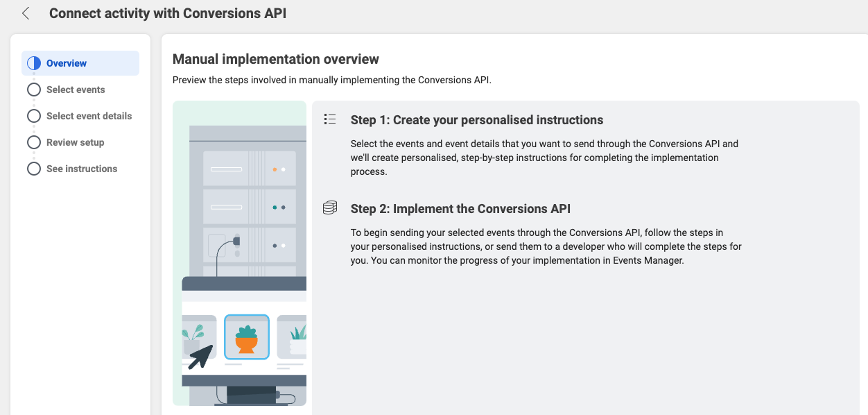Click the empty circle beside Review setup
Viewport: 868px width, 415px height.
pos(34,142)
